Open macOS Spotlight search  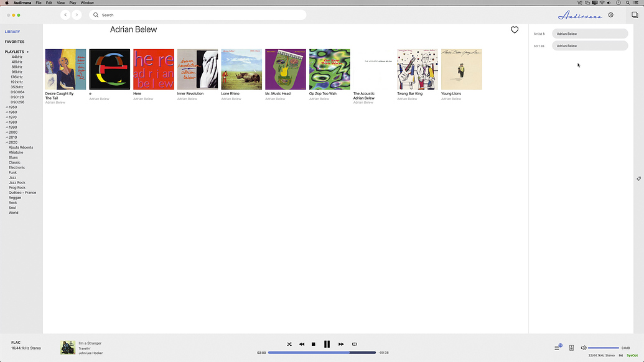[628, 3]
